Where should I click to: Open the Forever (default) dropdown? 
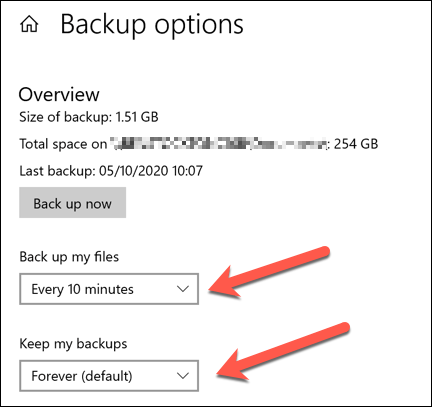(109, 376)
